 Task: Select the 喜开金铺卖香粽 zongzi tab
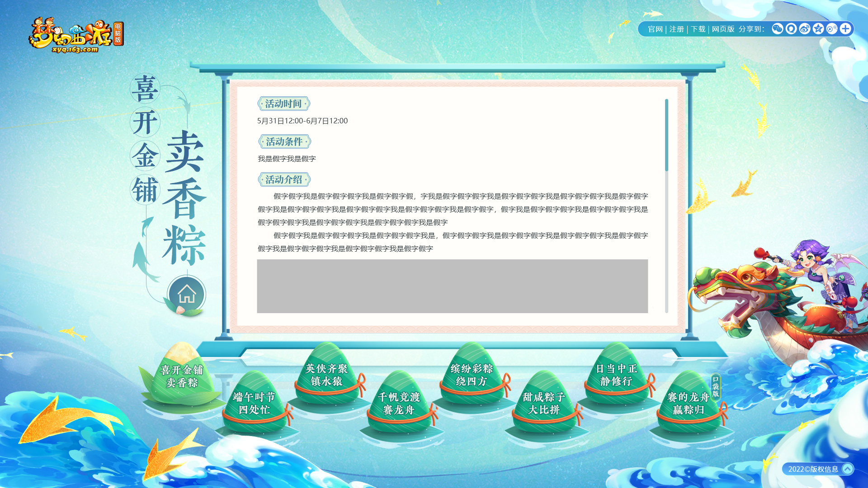pos(182,376)
